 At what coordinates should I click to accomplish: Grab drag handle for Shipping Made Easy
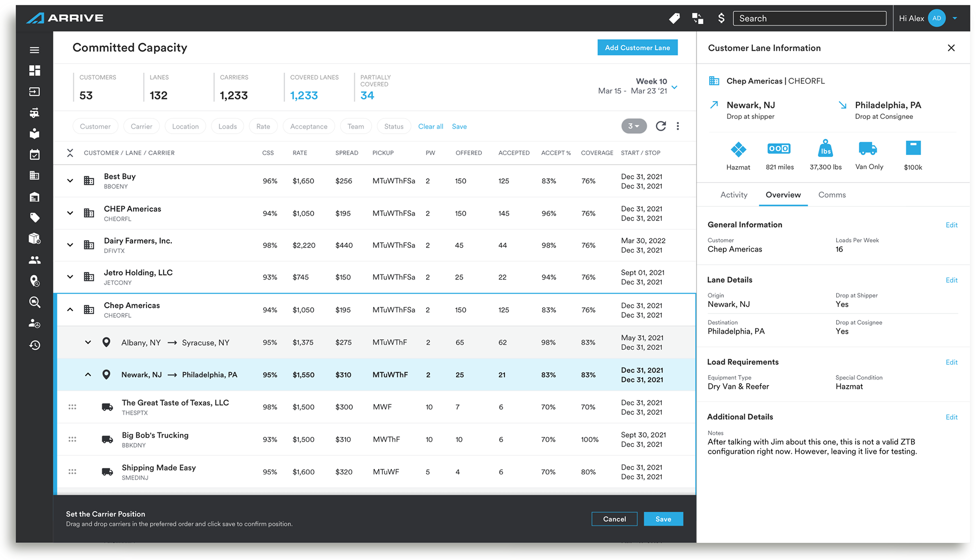[x=72, y=472]
